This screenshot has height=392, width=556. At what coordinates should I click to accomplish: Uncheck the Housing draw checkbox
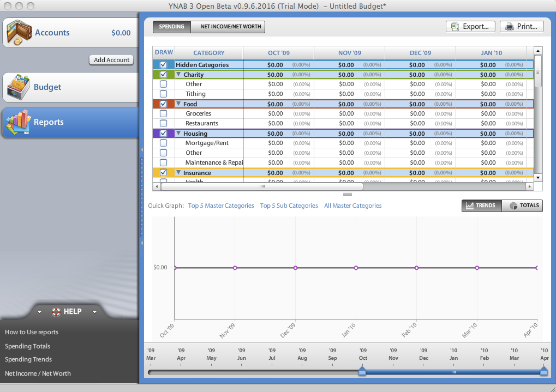(164, 133)
